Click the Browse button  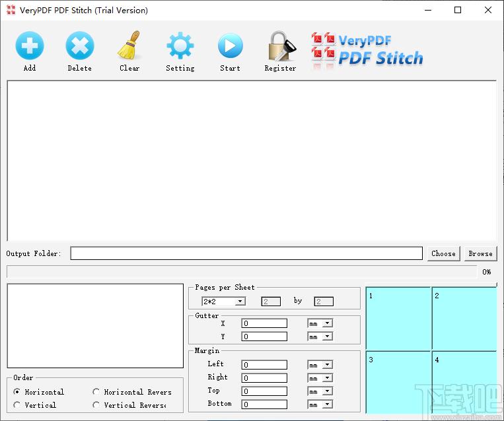[480, 253]
